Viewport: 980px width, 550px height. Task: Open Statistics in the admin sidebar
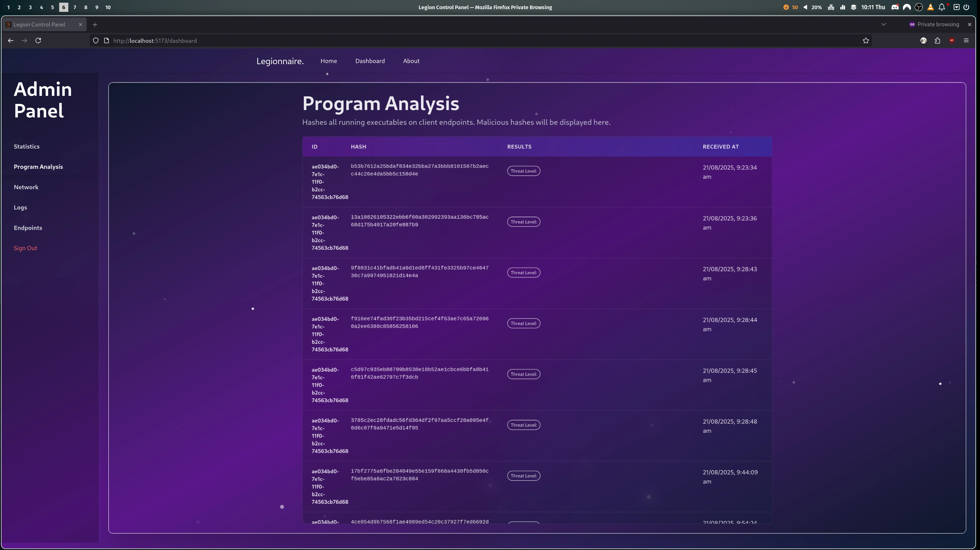pos(27,146)
